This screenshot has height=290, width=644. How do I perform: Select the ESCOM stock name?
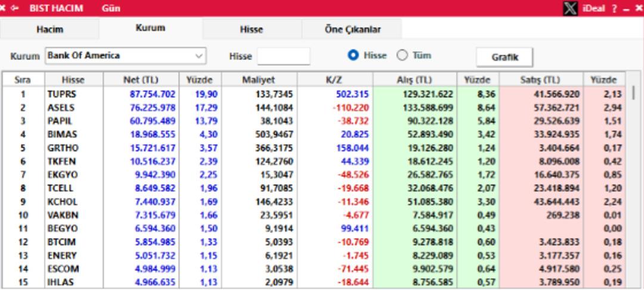click(x=63, y=269)
